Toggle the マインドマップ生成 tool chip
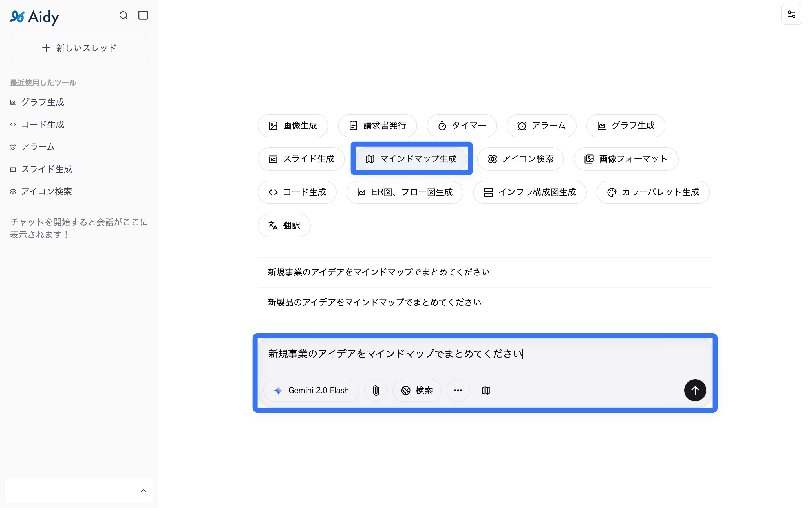This screenshot has width=812, height=508. coord(411,159)
